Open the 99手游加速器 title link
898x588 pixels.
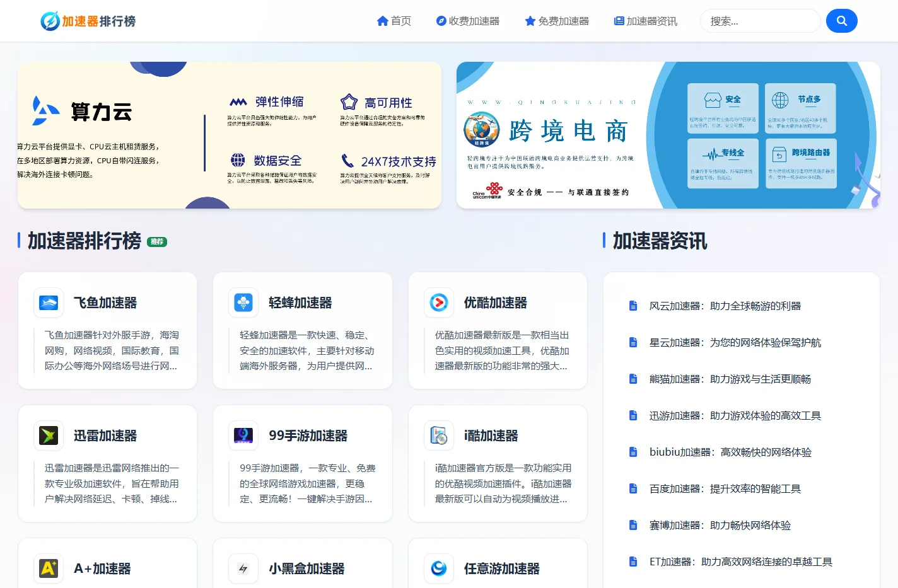[308, 435]
